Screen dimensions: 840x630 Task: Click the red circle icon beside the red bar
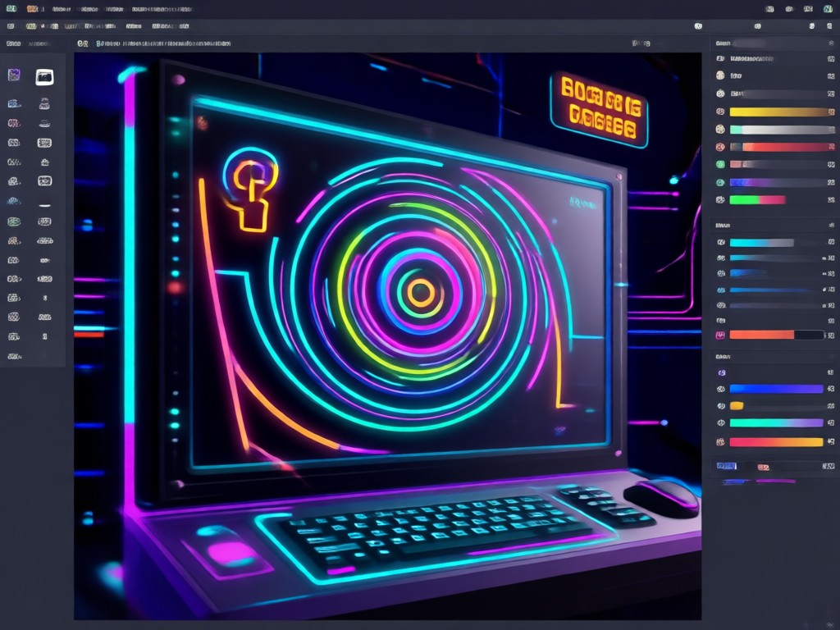click(720, 147)
